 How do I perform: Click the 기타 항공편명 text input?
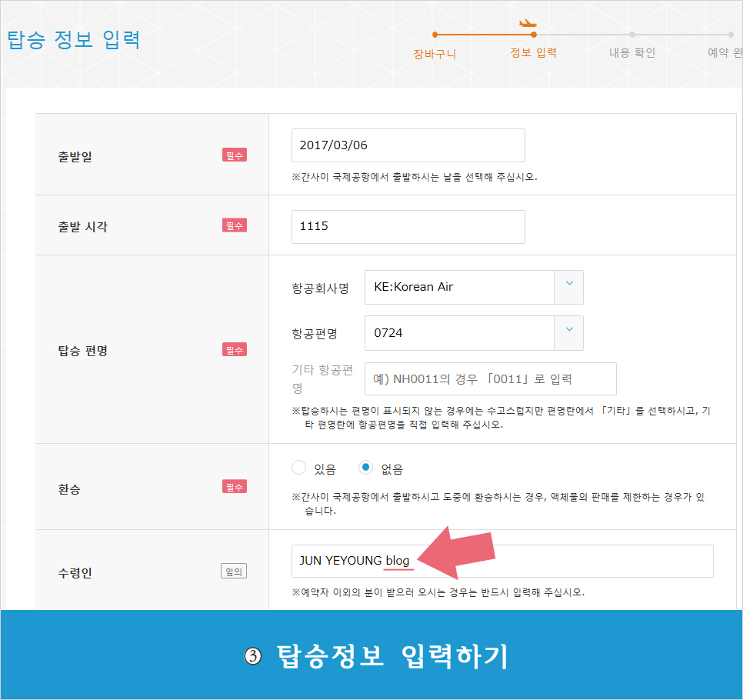[490, 379]
